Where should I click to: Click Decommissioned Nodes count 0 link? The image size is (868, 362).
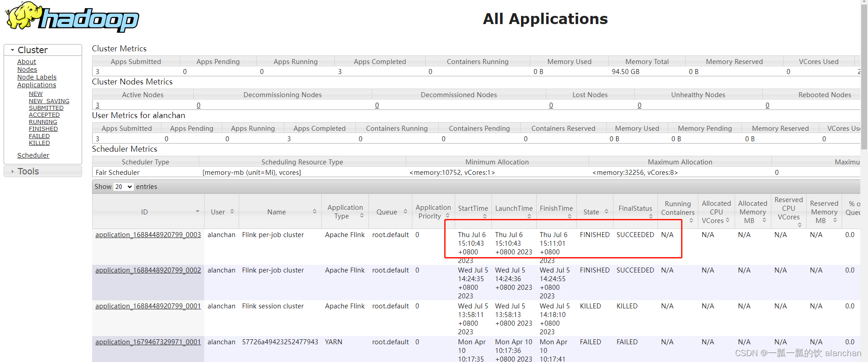coord(377,105)
